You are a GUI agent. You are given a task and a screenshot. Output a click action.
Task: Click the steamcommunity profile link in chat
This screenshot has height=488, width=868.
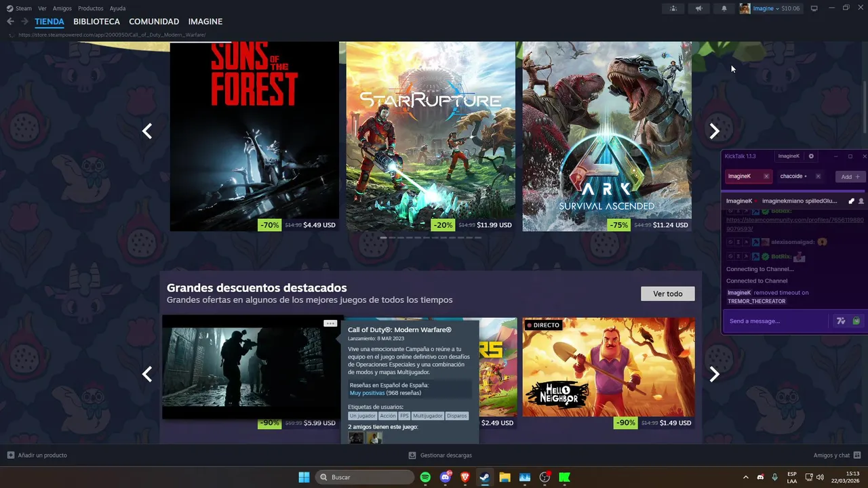tap(795, 224)
